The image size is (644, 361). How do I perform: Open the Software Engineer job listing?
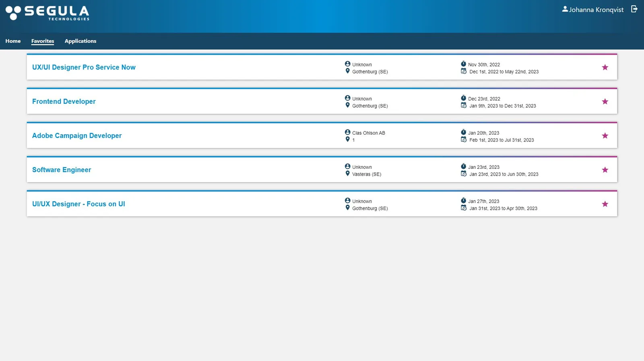click(x=62, y=170)
